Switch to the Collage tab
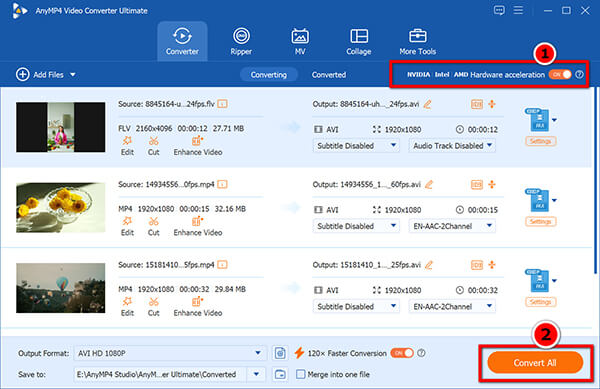The width and height of the screenshot is (600, 389). coord(359,41)
